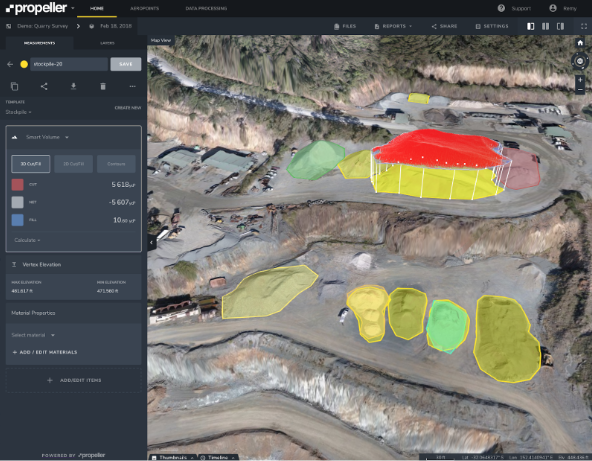Click the compass orientation control
Image resolution: width=592 pixels, height=461 pixels.
pyautogui.click(x=580, y=61)
